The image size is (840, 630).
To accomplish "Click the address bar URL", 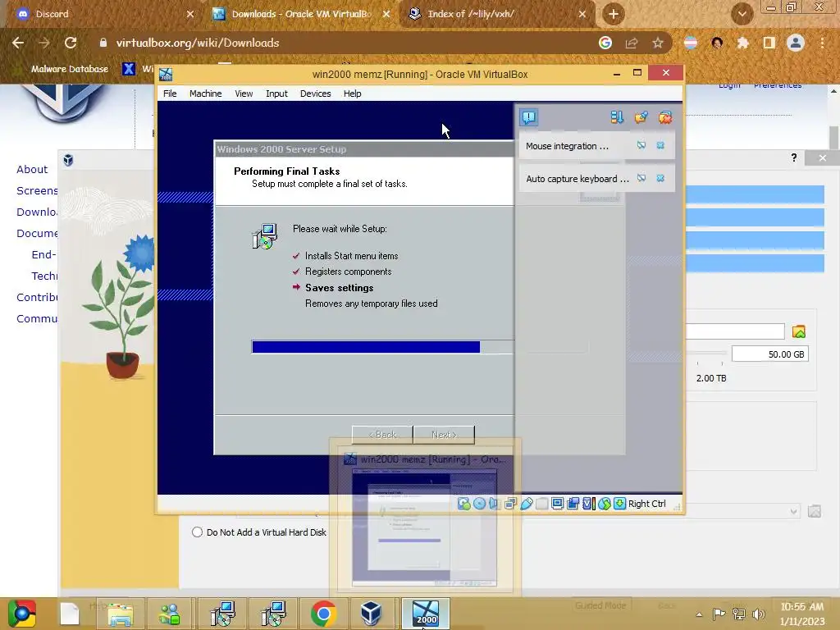I will coord(197,43).
